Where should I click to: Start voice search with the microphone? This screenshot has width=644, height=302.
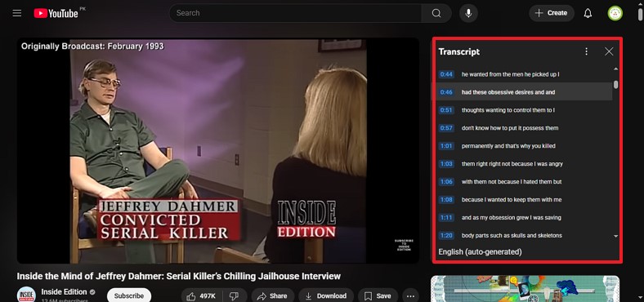click(x=468, y=13)
